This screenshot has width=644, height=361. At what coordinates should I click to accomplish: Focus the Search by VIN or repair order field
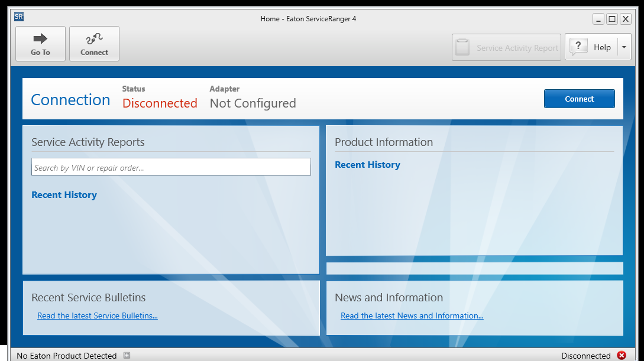pos(171,167)
